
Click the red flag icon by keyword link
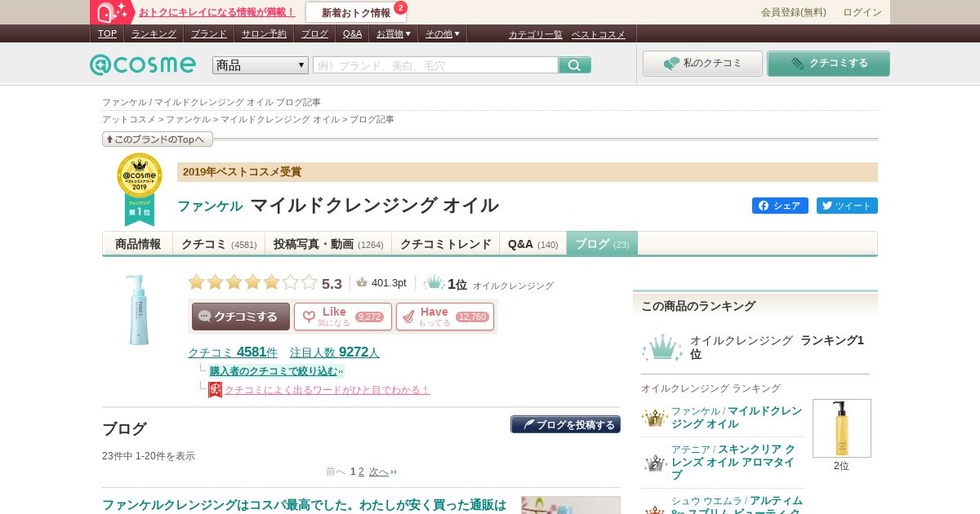[215, 389]
